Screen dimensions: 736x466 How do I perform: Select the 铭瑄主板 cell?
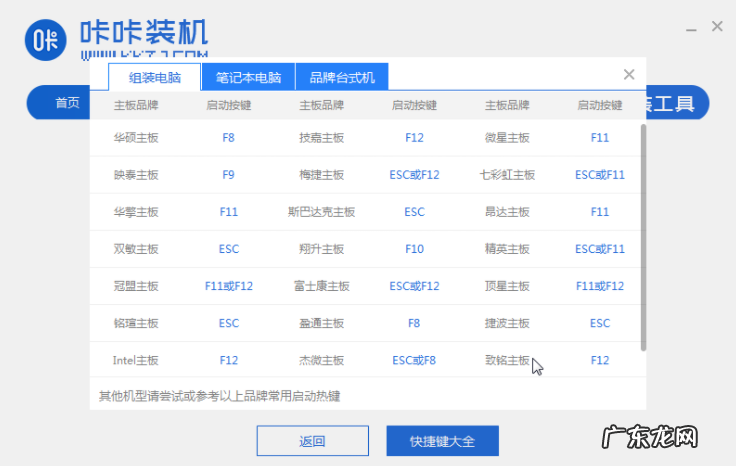(x=136, y=323)
